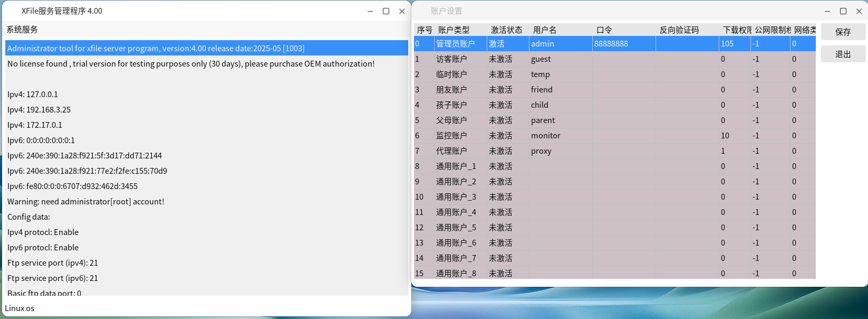Minimize the 账户设置 window
Viewport: 868px width, 319px height.
pyautogui.click(x=827, y=11)
